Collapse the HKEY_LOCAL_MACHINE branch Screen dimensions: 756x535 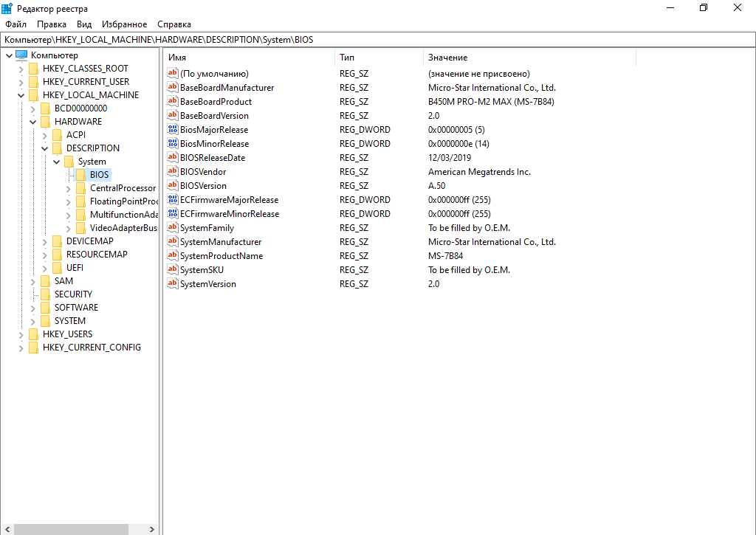tap(21, 95)
